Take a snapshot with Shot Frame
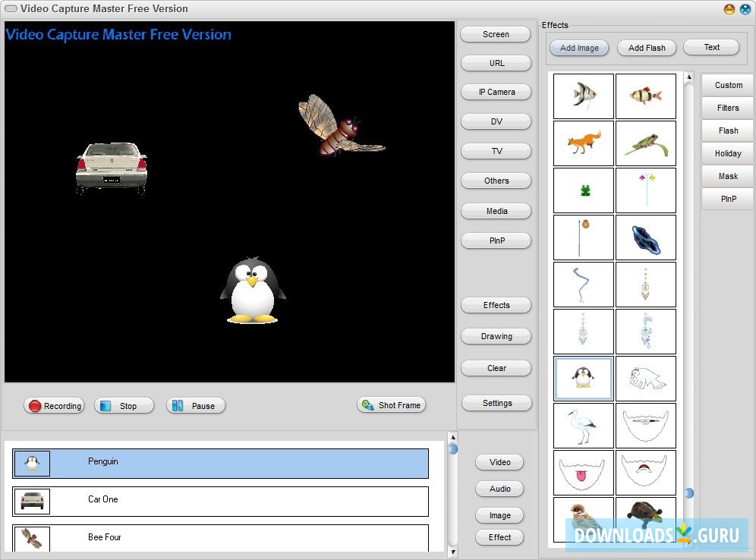 pos(391,404)
